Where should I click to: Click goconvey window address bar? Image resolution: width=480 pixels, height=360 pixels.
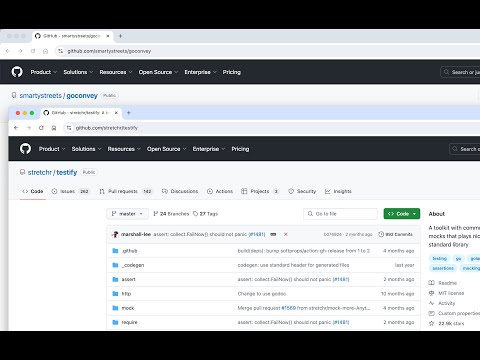point(267,51)
